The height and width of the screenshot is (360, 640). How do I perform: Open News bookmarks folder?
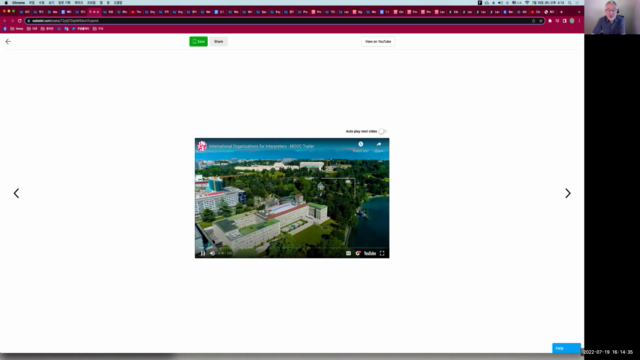tap(17, 29)
